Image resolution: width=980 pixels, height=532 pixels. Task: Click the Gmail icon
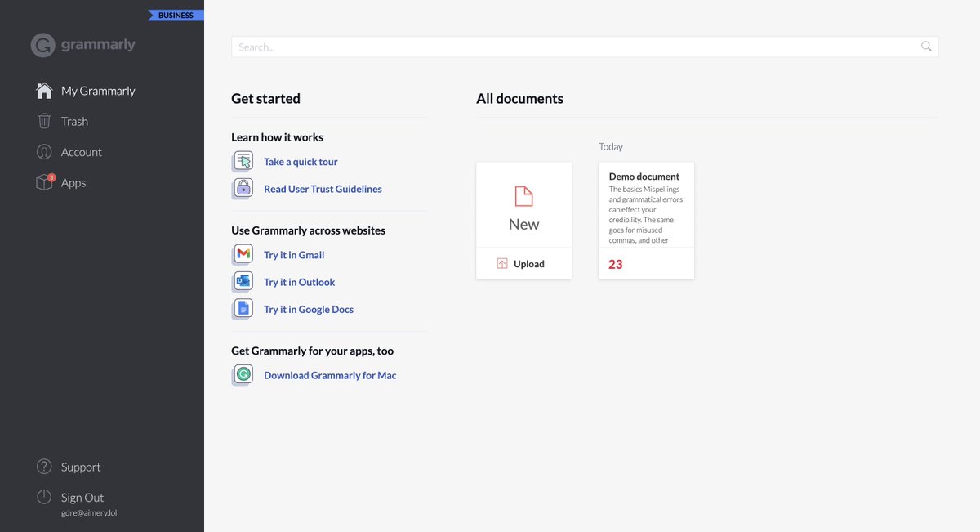pyautogui.click(x=243, y=255)
